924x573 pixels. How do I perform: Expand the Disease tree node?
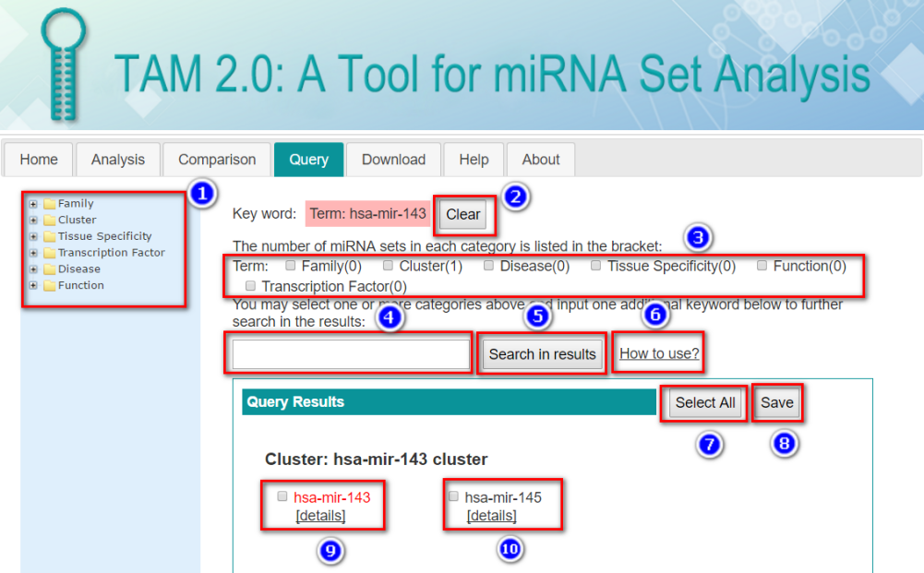33,269
